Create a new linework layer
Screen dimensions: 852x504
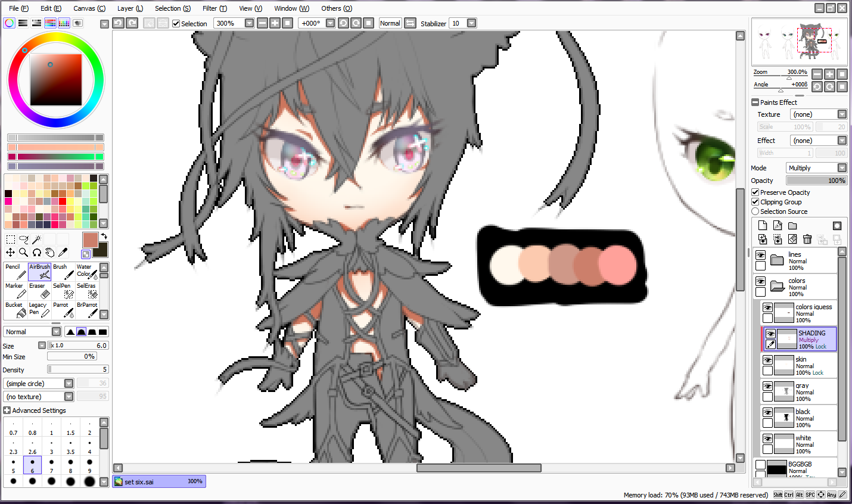coord(778,225)
